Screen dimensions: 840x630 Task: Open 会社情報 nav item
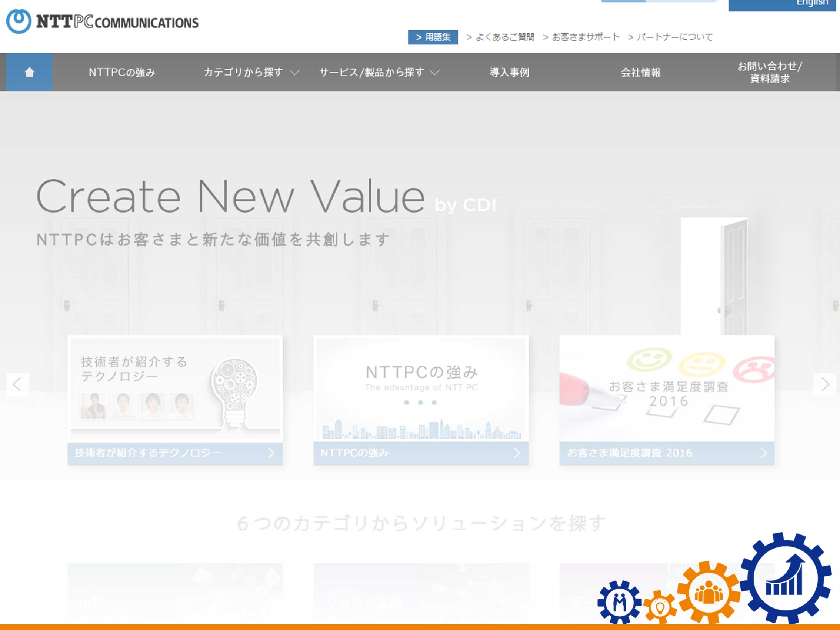[x=641, y=72]
